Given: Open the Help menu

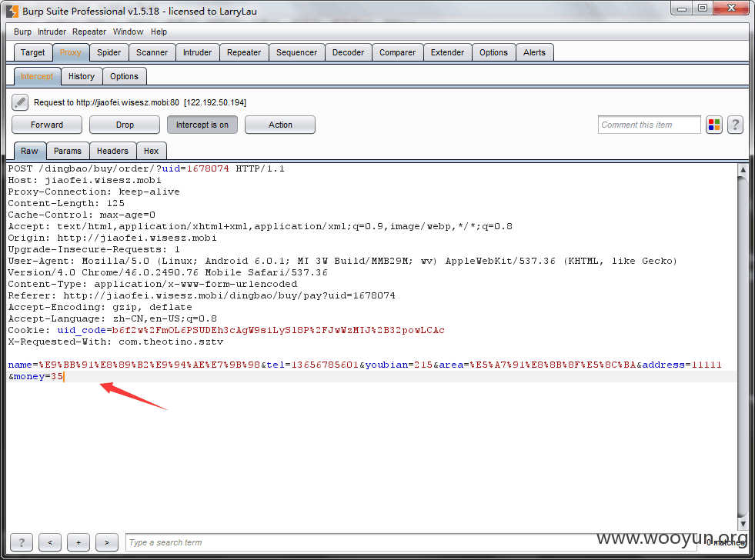Looking at the screenshot, I should pyautogui.click(x=159, y=32).
